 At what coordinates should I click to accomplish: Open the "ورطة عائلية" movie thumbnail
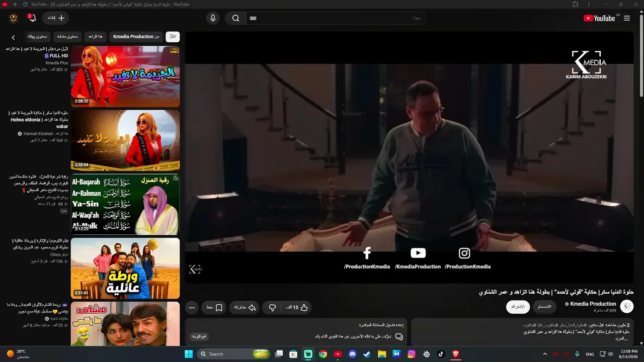pos(125,268)
